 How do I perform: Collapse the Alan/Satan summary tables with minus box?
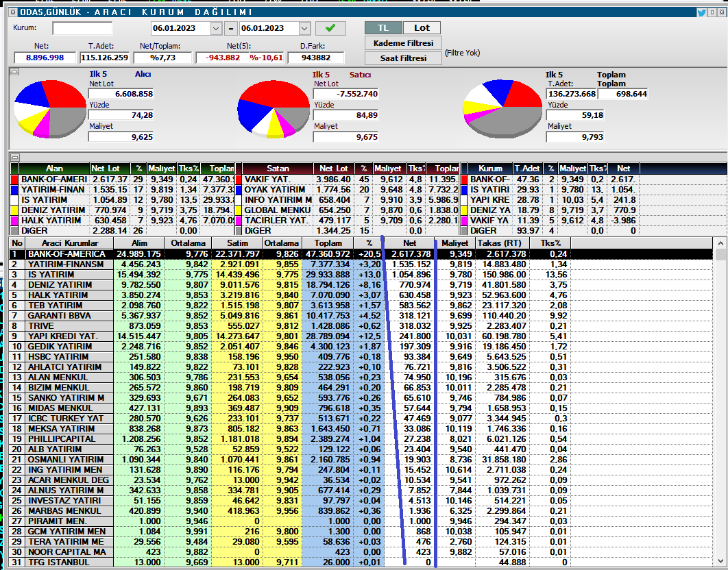pyautogui.click(x=14, y=158)
